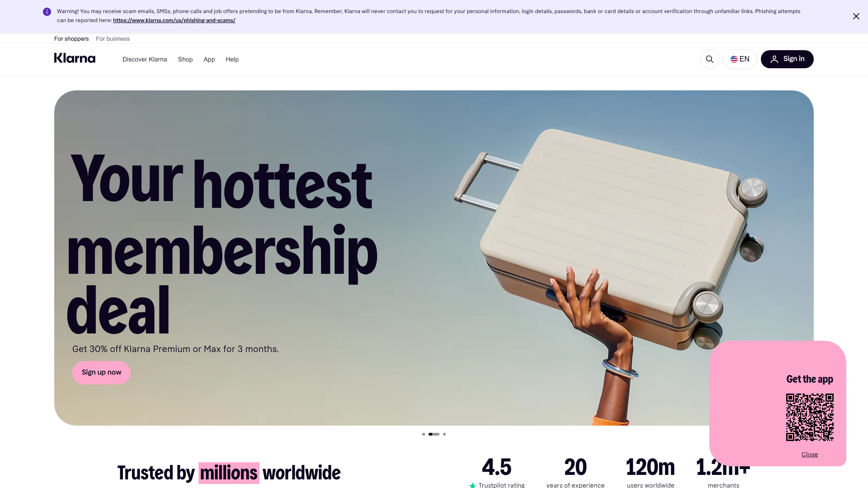Open the Shop menu
The image size is (868, 488).
[185, 59]
